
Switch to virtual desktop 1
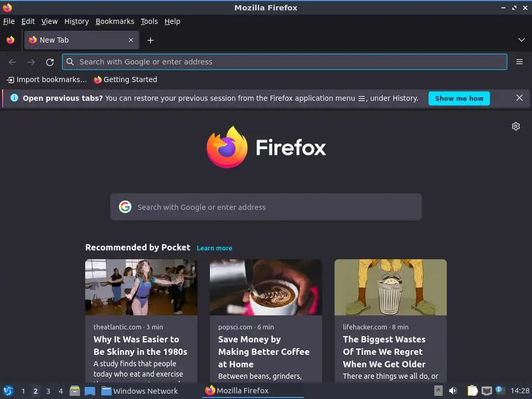coord(23,391)
